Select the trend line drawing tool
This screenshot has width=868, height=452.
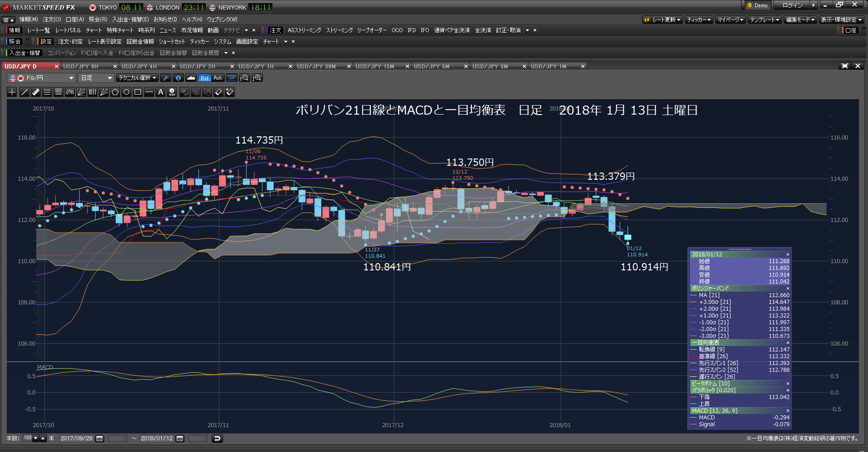24,92
